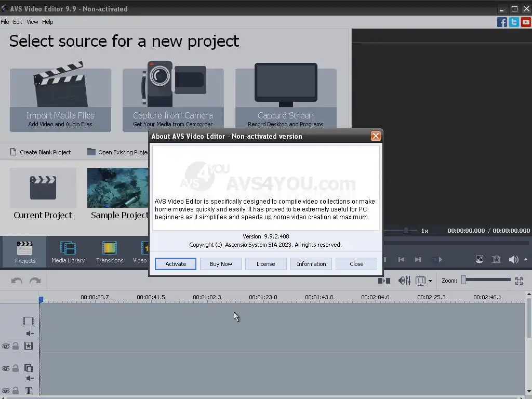
Task: Click the Buy Now button
Action: point(220,264)
